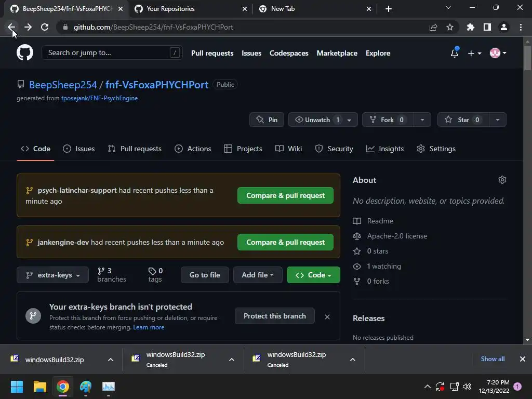Click the Chrome taskbar icon
This screenshot has height=399, width=532.
pos(63,387)
